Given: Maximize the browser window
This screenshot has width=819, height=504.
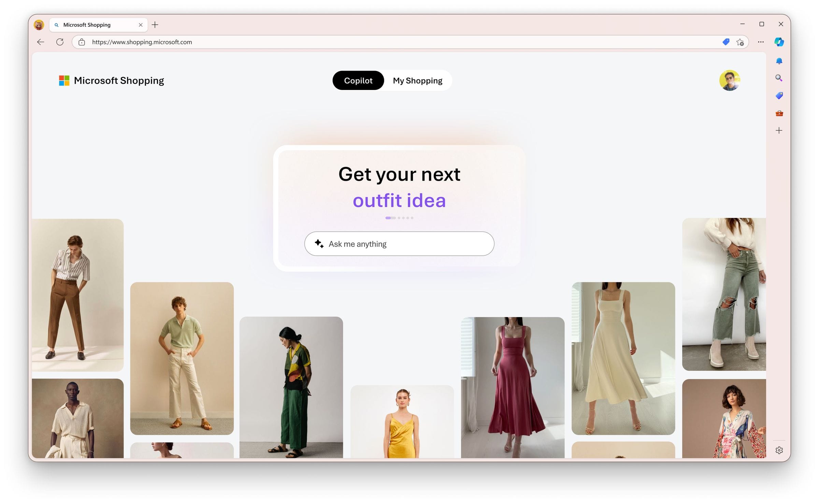Looking at the screenshot, I should coord(761,24).
